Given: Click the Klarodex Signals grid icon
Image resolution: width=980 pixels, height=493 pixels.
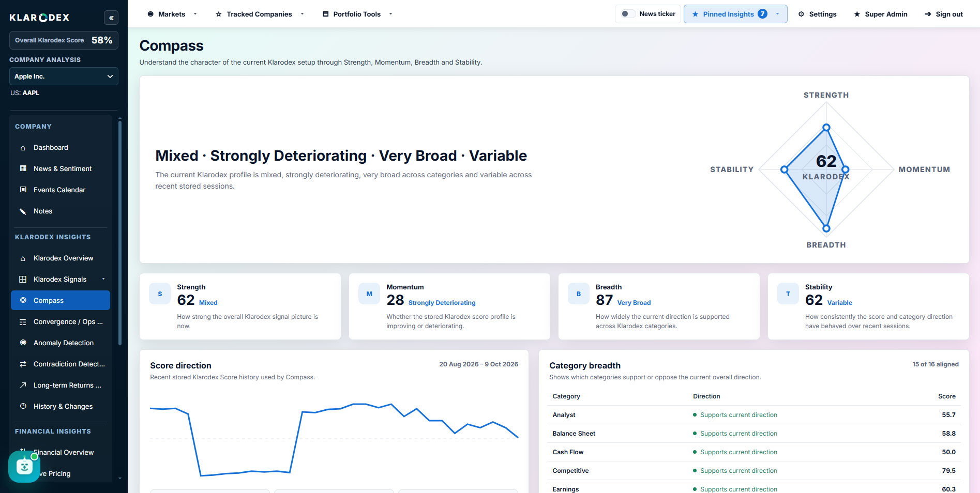Looking at the screenshot, I should point(23,280).
